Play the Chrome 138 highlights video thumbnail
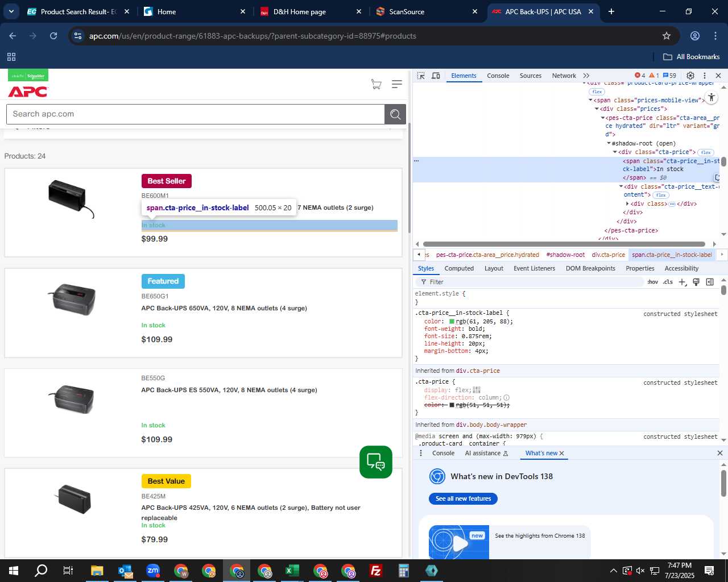Image resolution: width=728 pixels, height=582 pixels. (459, 542)
